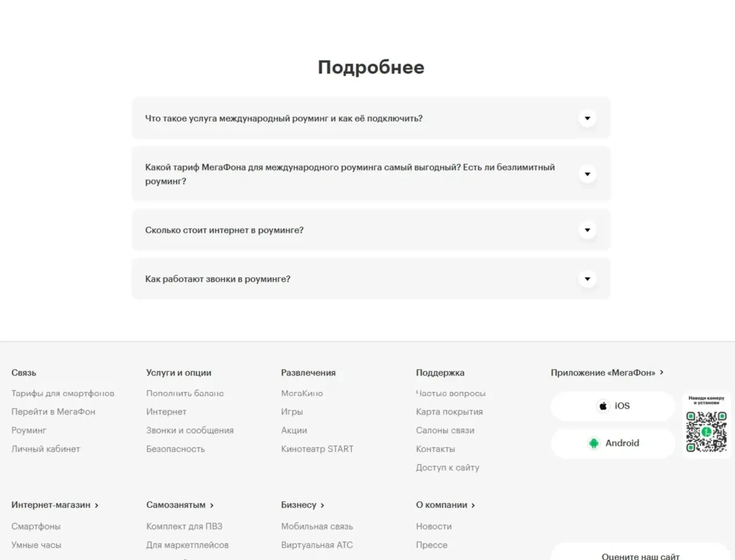
Task: Click chevron next to 'Бизнесу'
Action: [322, 505]
